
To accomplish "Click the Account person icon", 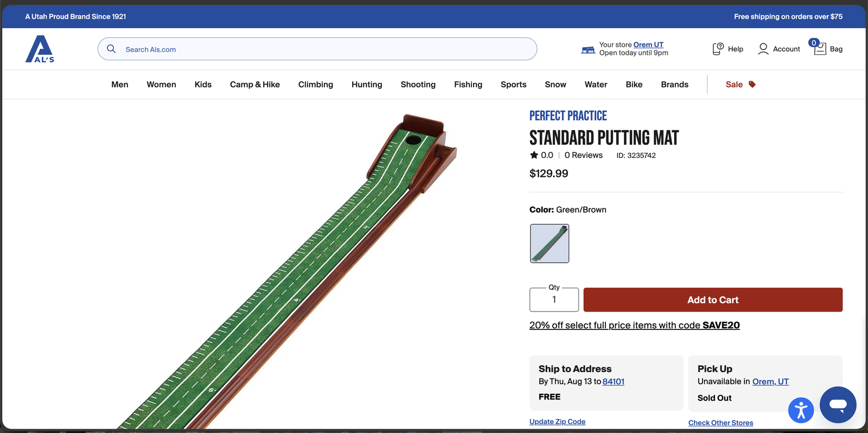I will (763, 49).
